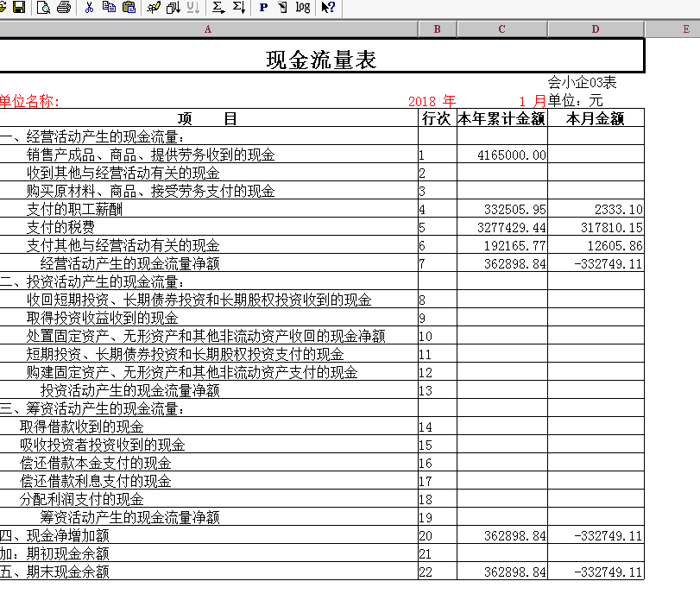Click the 加：期初现金余额 cell
Screen dimensions: 700x594
[208, 553]
